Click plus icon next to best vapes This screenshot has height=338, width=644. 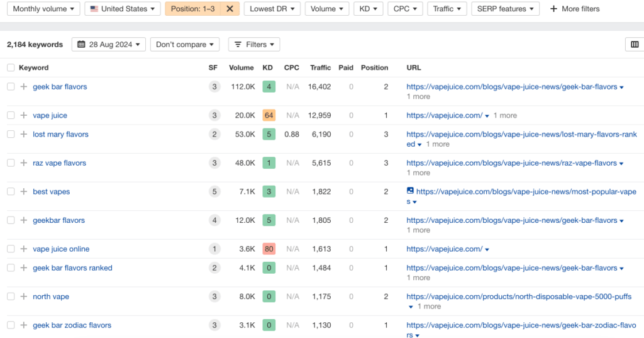(x=24, y=191)
